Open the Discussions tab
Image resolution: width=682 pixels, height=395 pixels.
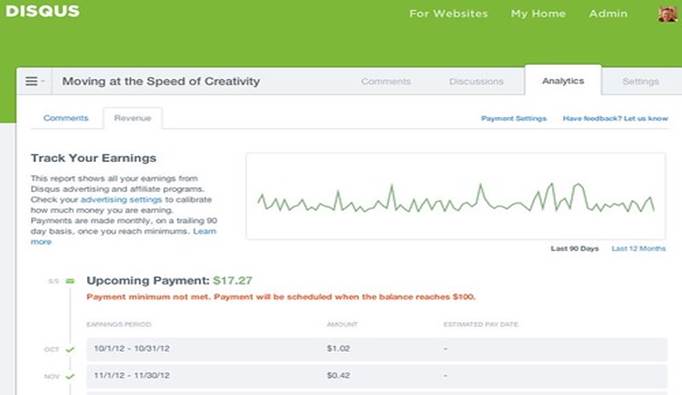[476, 81]
